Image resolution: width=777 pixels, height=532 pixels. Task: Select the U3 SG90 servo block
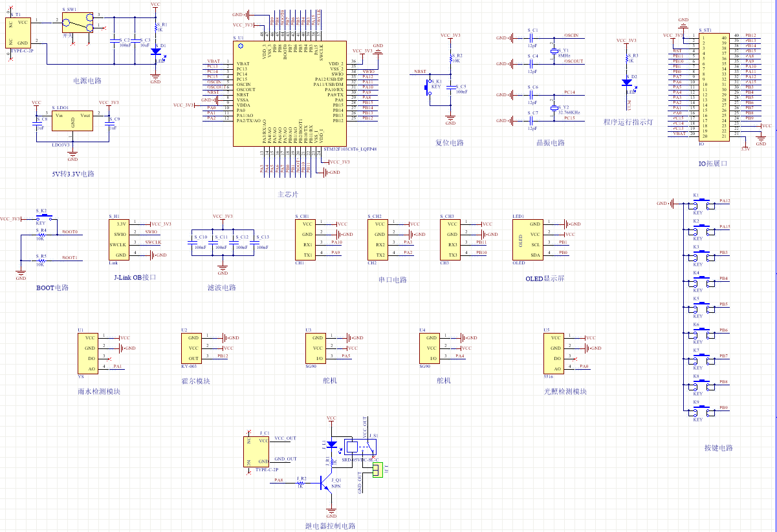click(x=316, y=348)
